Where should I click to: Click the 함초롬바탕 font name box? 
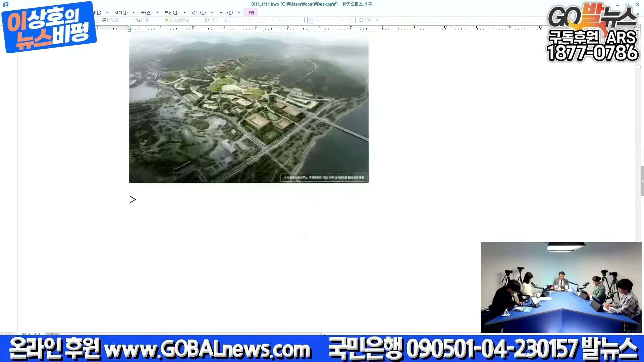pos(178,20)
